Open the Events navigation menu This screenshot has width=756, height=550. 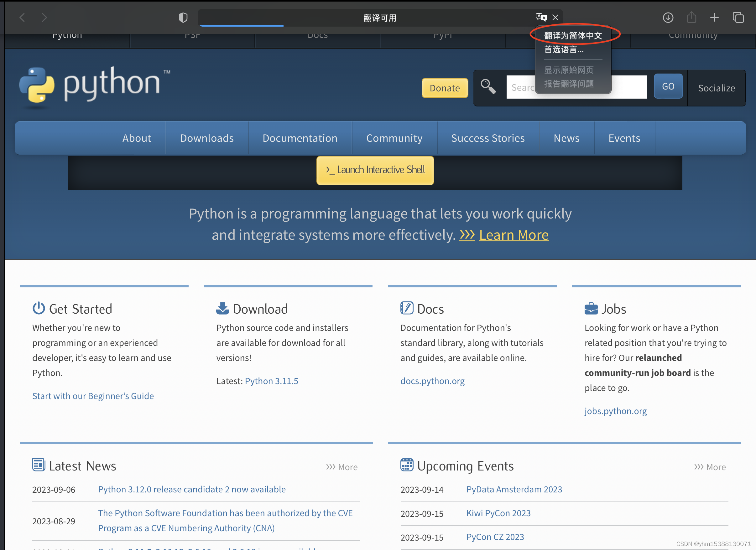[624, 138]
